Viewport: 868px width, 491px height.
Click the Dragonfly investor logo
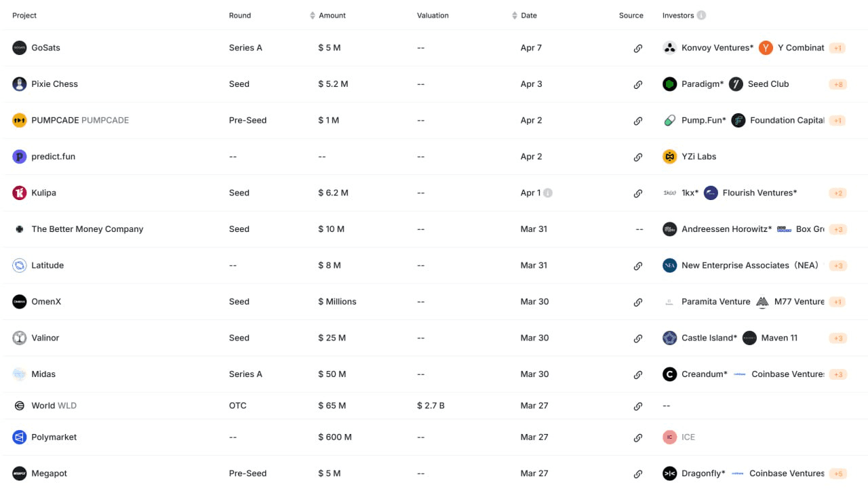click(670, 473)
